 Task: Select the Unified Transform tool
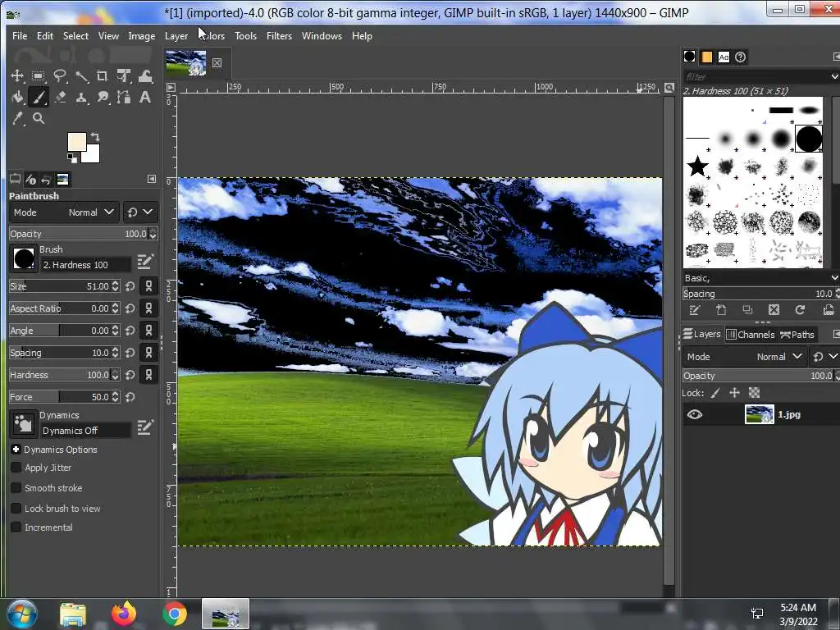(x=124, y=76)
